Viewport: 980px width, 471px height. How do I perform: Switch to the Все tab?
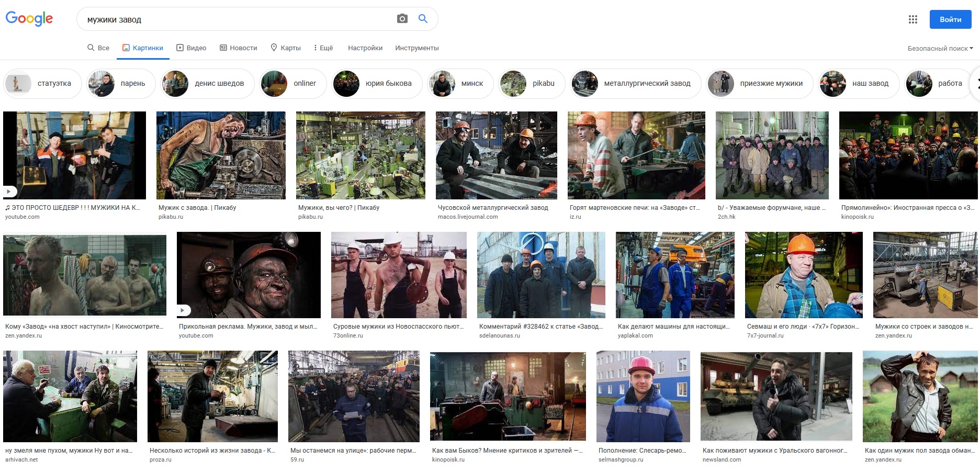click(x=98, y=48)
